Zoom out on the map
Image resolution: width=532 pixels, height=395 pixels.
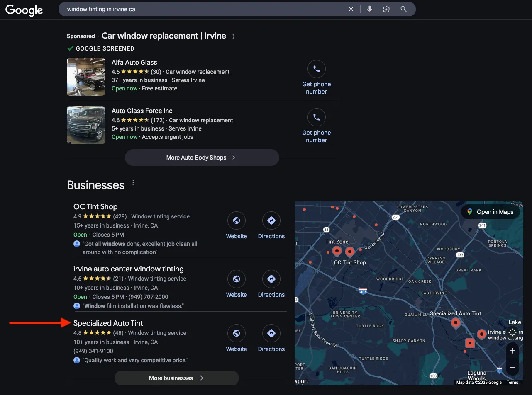(512, 367)
